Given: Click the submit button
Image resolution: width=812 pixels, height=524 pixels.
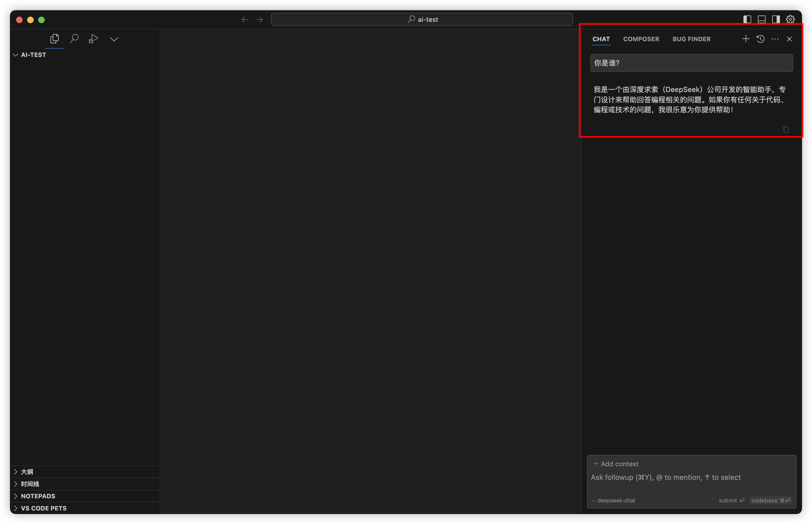Looking at the screenshot, I should point(731,500).
